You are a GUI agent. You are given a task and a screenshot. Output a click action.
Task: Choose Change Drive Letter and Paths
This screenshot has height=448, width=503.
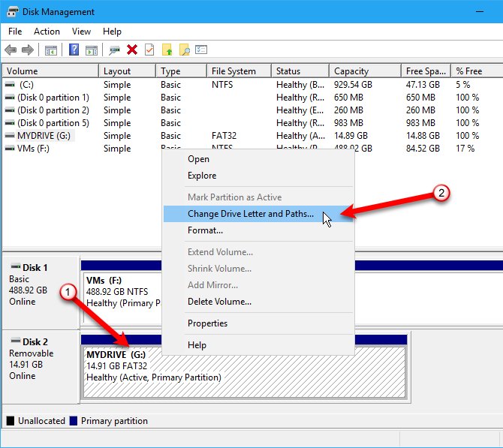251,214
